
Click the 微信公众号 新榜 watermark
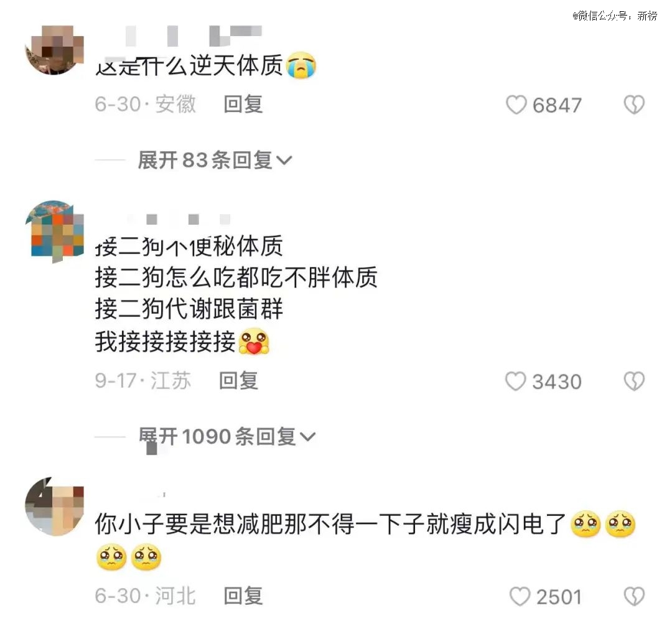[x=615, y=16]
